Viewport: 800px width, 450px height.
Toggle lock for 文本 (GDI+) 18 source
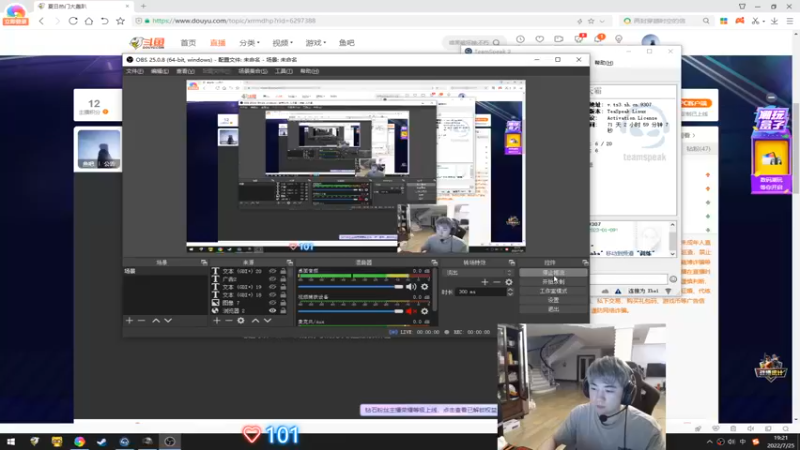tap(283, 295)
